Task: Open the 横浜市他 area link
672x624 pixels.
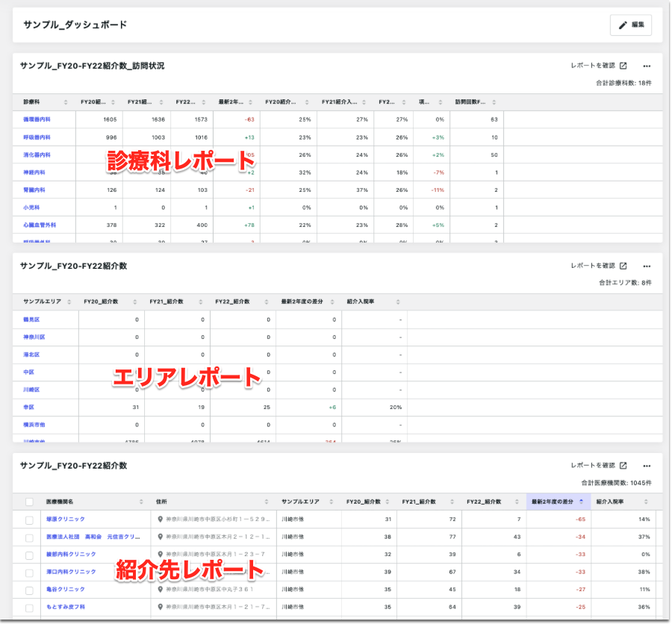Action: (x=34, y=425)
